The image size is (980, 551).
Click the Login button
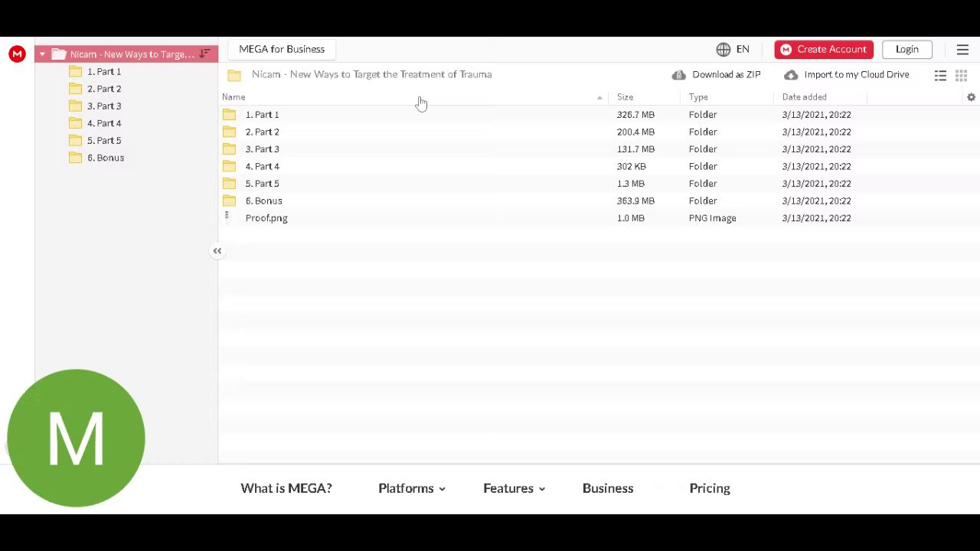coord(907,49)
